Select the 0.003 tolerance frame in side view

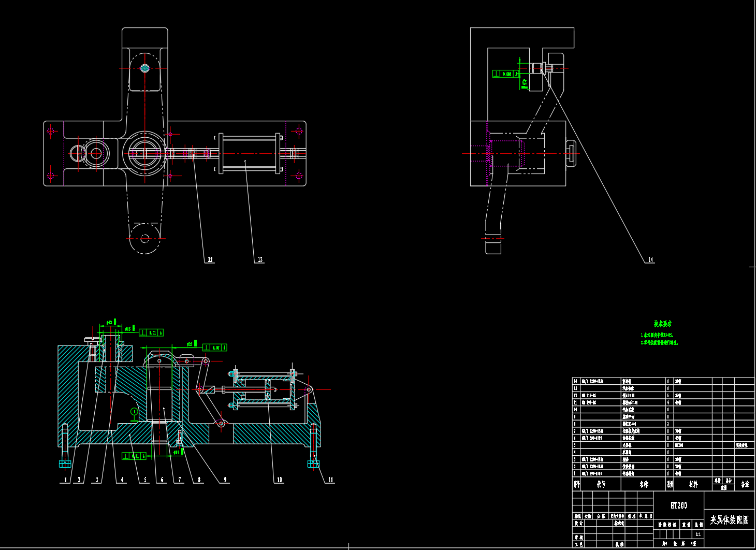(x=506, y=74)
